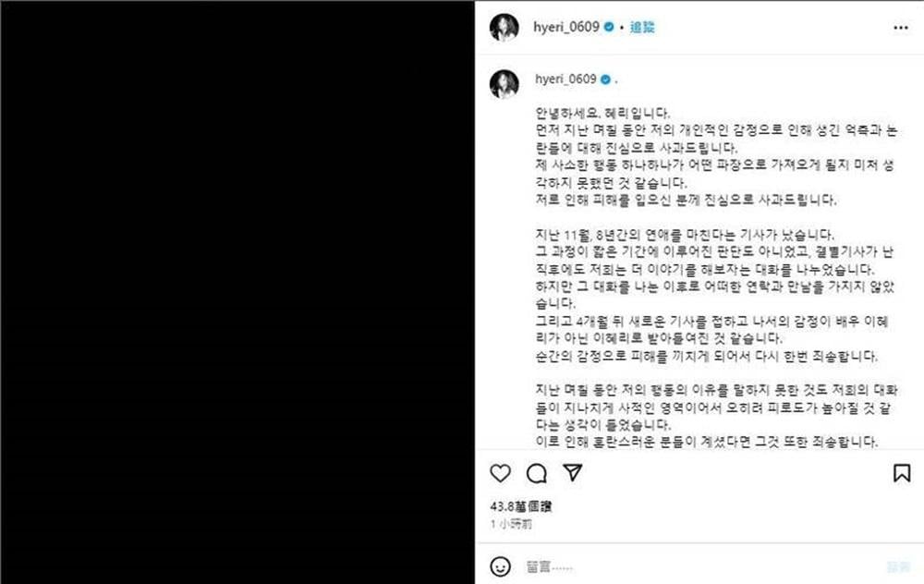This screenshot has width=924, height=584.
Task: Click the black post media area
Action: click(237, 292)
